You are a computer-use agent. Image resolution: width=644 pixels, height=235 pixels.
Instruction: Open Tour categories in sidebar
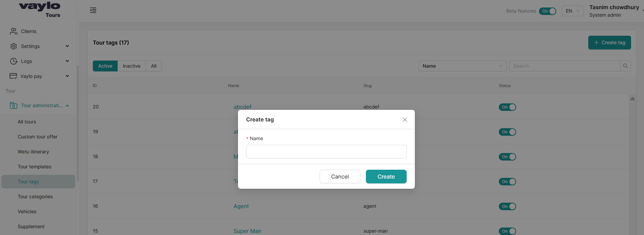click(x=35, y=197)
